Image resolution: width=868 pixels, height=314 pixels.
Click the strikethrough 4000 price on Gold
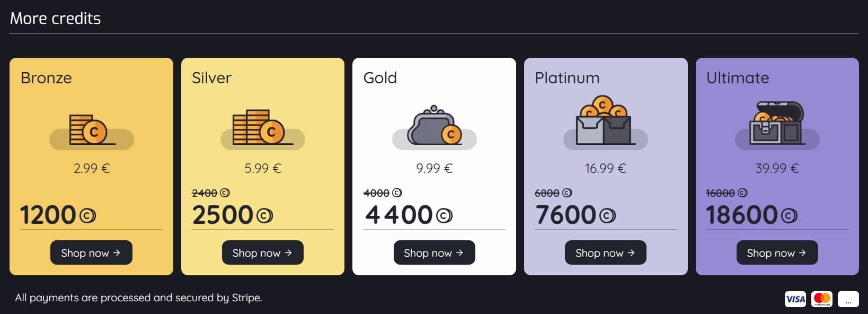pyautogui.click(x=377, y=193)
